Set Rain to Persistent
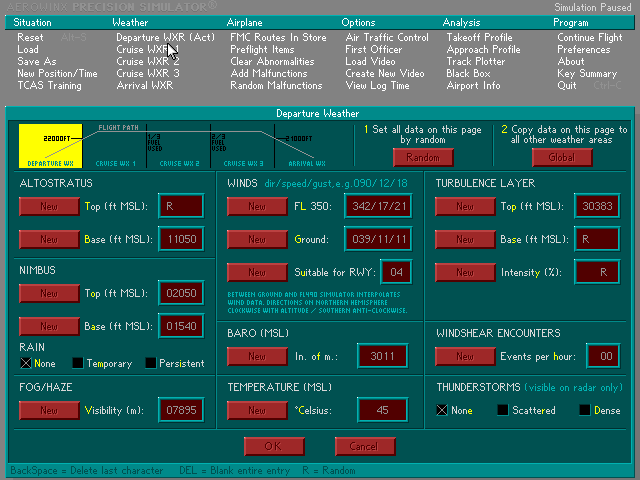 point(151,363)
